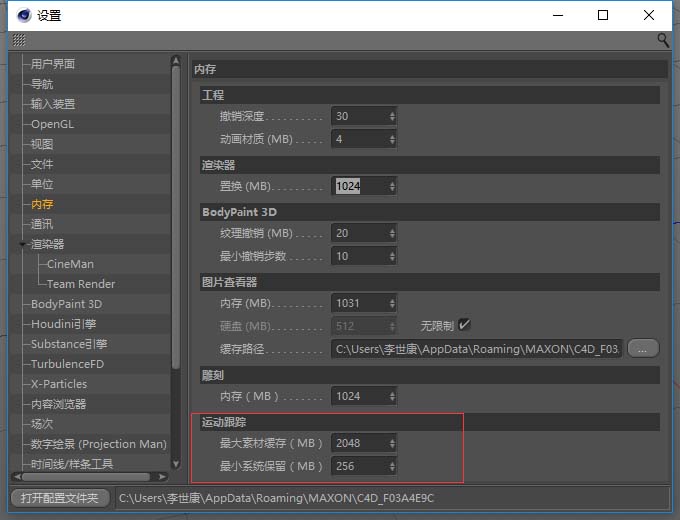Click the 动画材质 (MB) value field
Screen dimensions: 680x520
coord(359,139)
